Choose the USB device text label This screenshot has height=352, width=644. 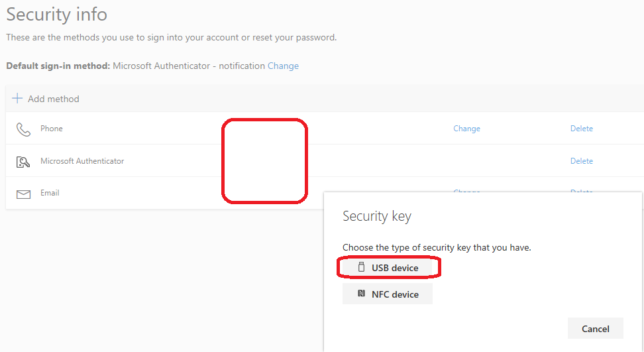pos(395,268)
